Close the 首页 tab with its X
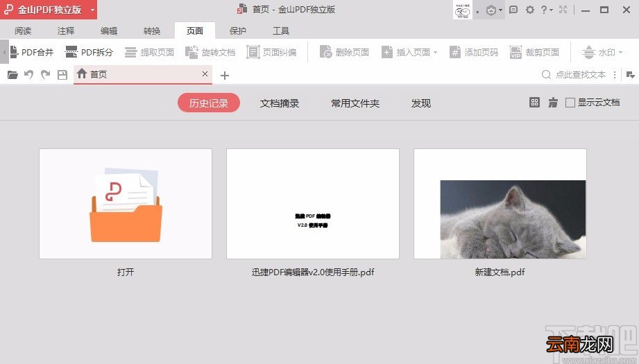 pyautogui.click(x=205, y=73)
